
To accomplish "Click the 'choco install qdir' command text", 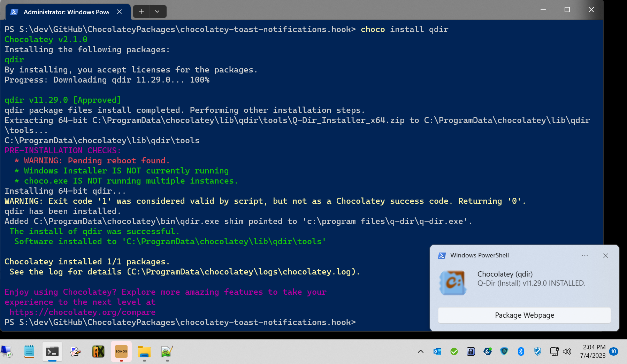I will tap(404, 29).
